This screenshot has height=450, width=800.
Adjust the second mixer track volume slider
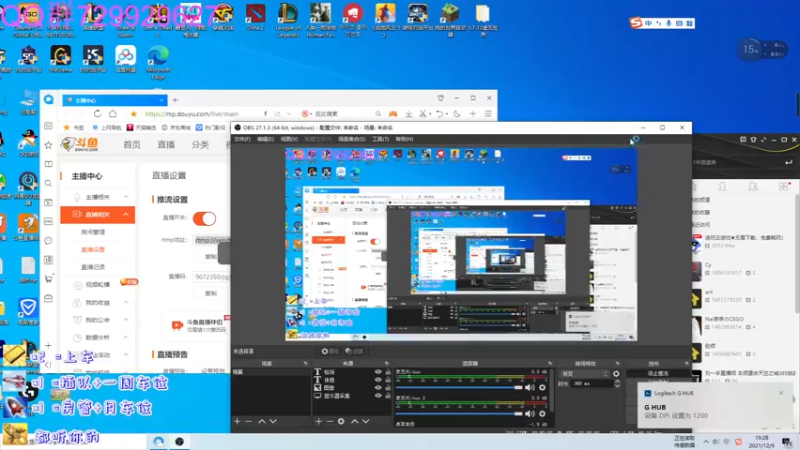pos(459,414)
